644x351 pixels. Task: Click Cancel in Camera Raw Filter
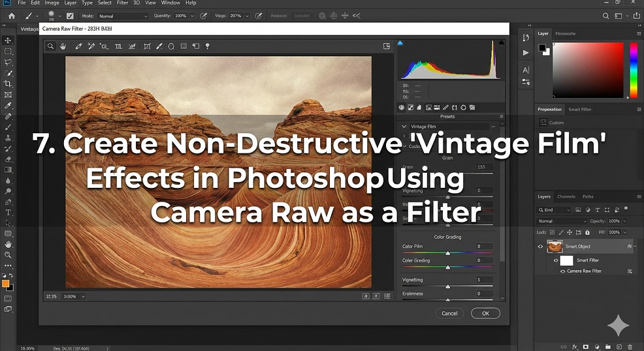[449, 313]
